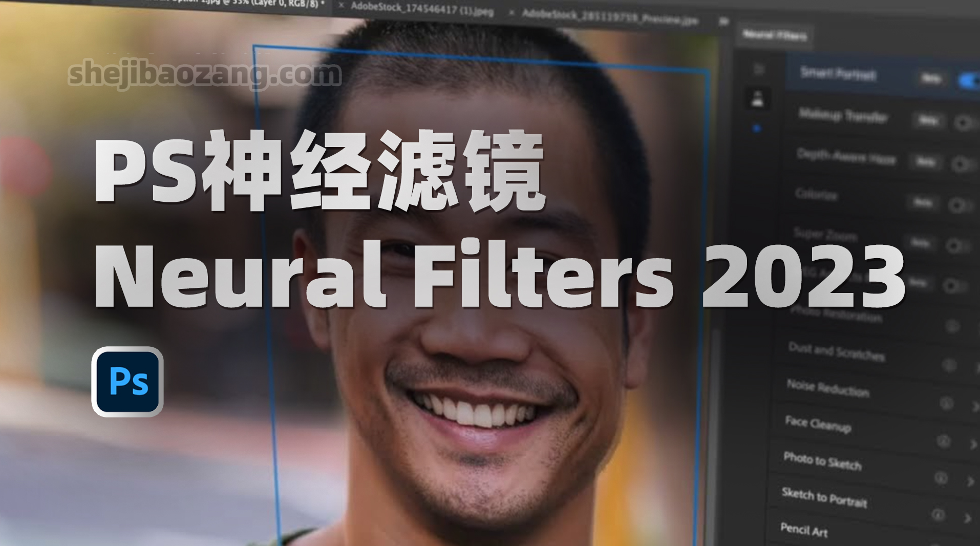Collapse panels with the double-arrow icon

[723, 22]
